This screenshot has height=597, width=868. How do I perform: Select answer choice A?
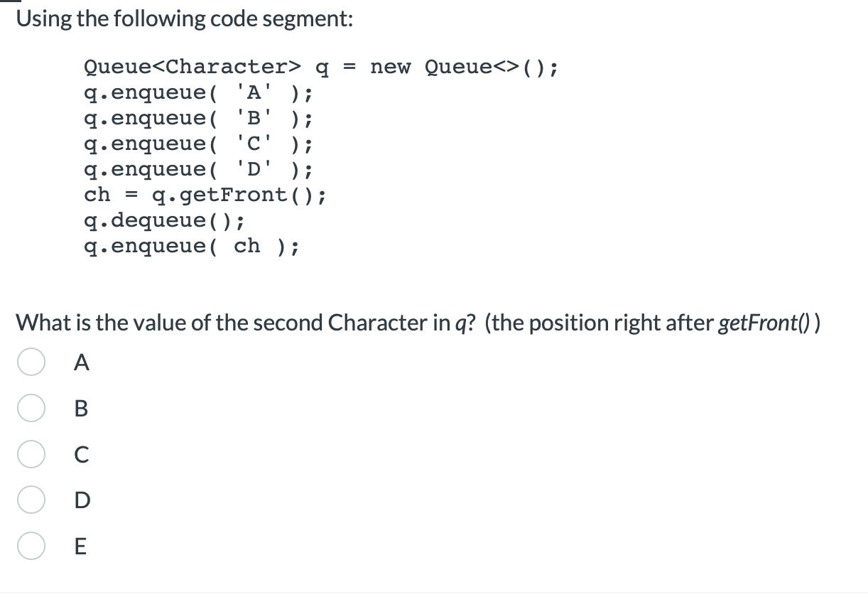(x=31, y=362)
